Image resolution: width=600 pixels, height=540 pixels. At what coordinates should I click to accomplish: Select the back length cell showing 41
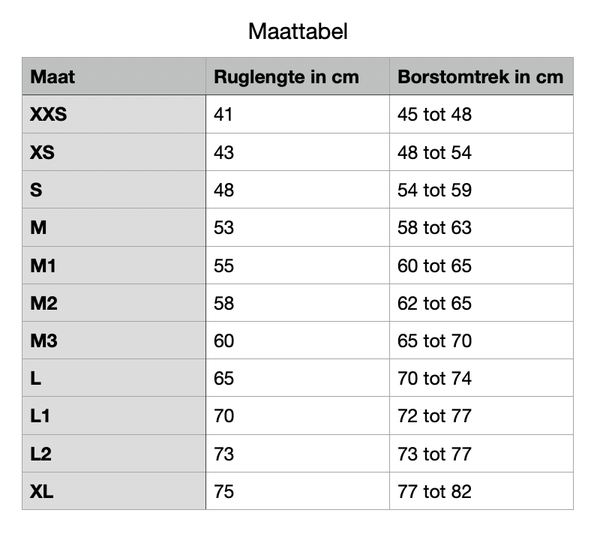pos(223,115)
